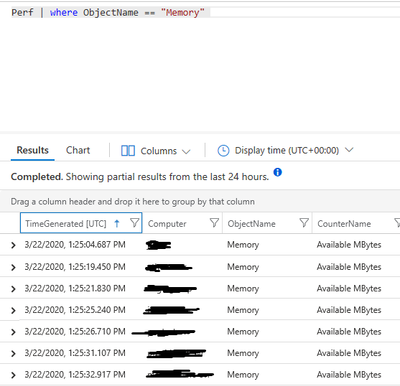Expand the row at 1:25:26.710 PM

point(13,332)
